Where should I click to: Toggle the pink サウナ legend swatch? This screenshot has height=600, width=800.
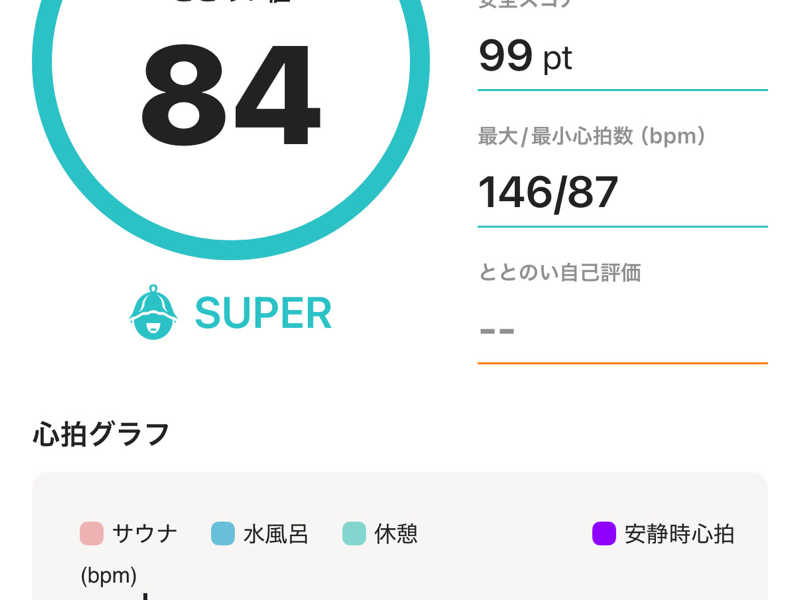click(92, 534)
